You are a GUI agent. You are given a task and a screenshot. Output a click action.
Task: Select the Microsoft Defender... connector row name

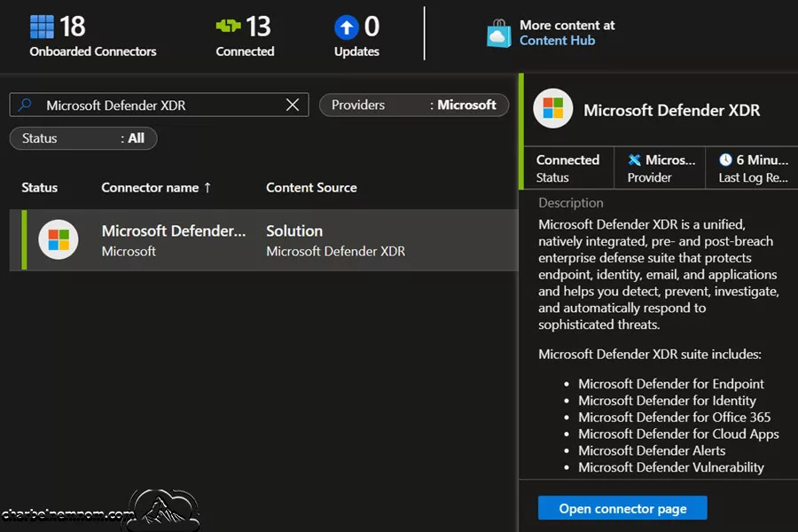pos(174,231)
